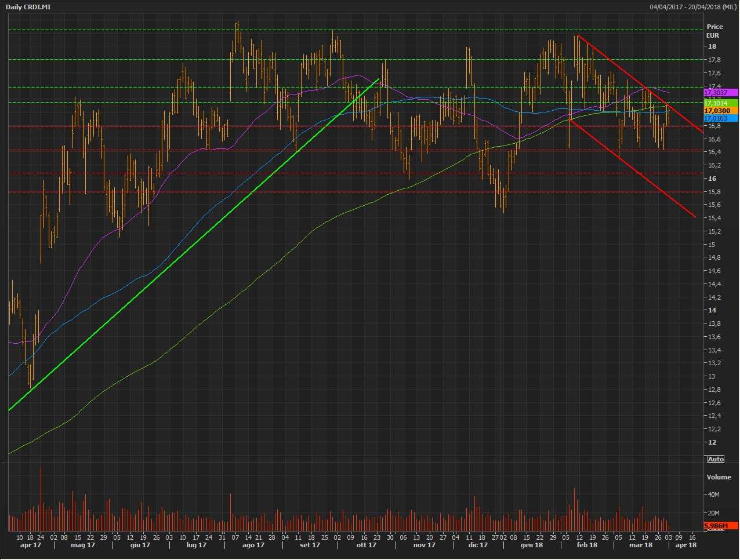Click the blue 17,0163 price tag
Image resolution: width=740 pixels, height=560 pixels.
point(719,118)
